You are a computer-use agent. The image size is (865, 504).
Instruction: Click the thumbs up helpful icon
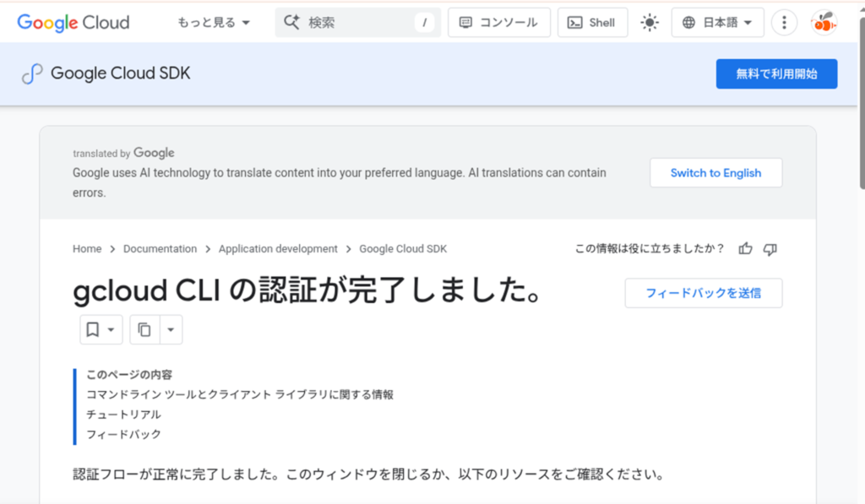[x=745, y=249]
